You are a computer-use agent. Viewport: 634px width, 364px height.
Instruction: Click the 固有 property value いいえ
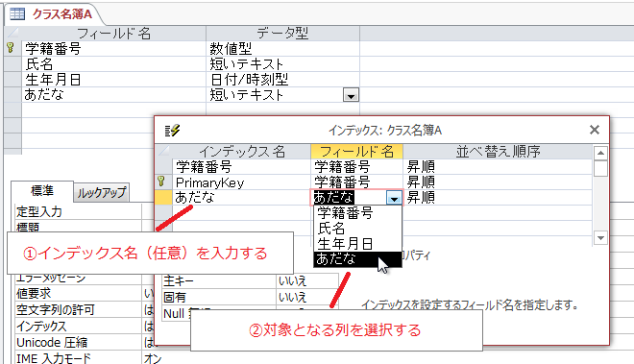point(307,297)
